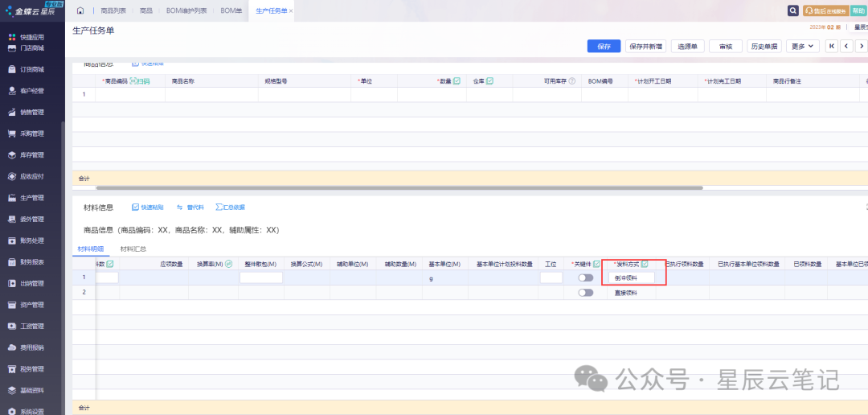Go to the previous record arrow
Screen dimensions: 868x415
(x=847, y=46)
